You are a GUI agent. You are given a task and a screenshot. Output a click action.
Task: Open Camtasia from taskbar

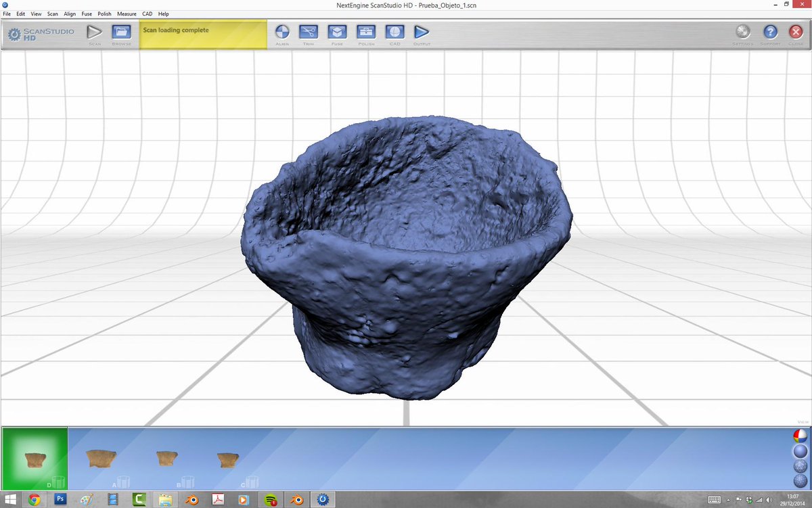[x=139, y=500]
